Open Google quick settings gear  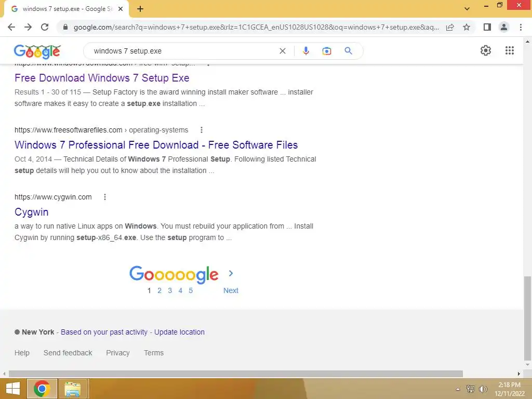[x=486, y=50]
